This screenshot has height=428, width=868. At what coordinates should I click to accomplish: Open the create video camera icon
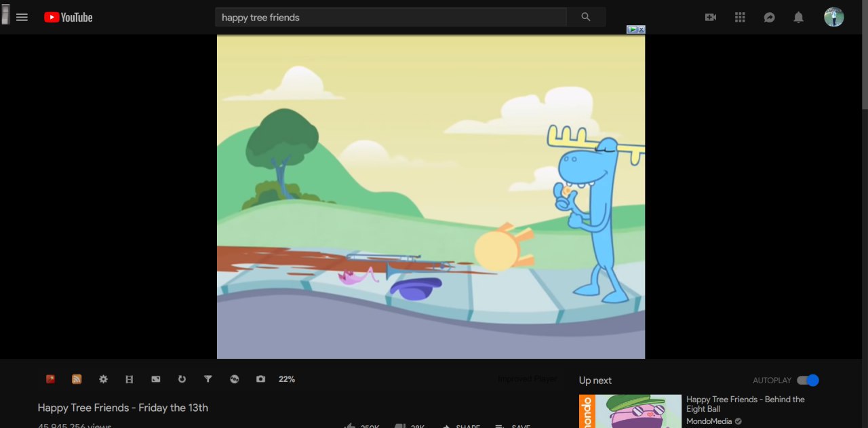711,17
